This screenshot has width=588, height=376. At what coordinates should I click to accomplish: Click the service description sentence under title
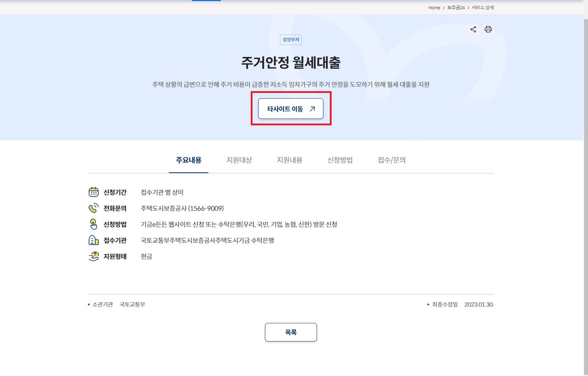pyautogui.click(x=291, y=84)
